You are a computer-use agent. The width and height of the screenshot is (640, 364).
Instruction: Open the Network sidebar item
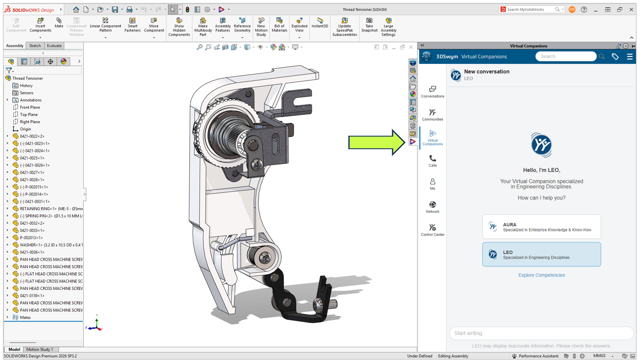tap(432, 207)
